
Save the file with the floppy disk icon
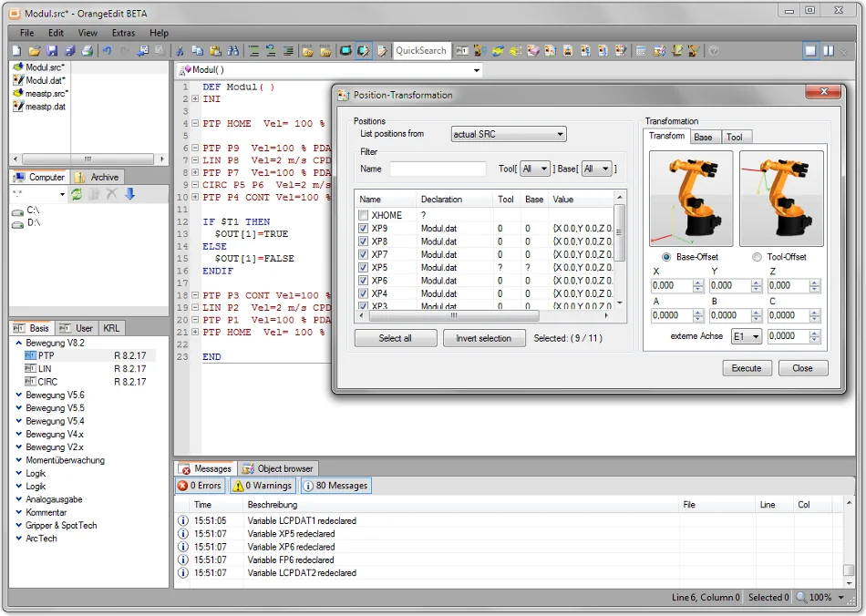tap(52, 51)
